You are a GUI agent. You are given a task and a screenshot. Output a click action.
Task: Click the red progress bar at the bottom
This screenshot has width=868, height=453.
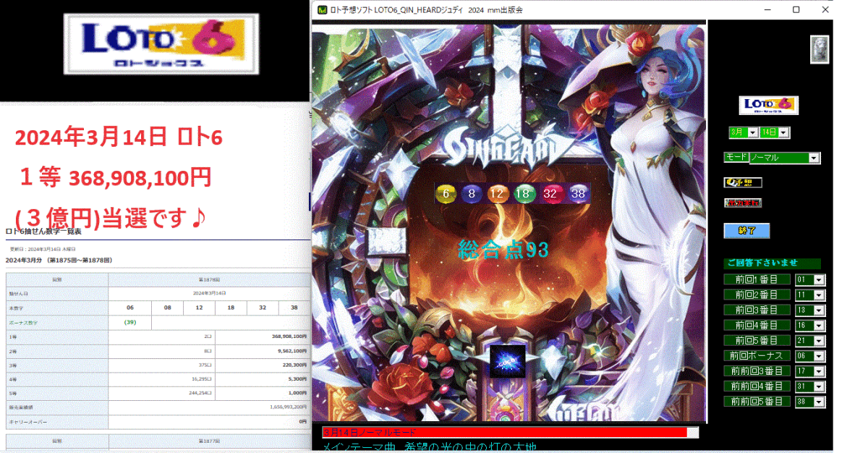[x=506, y=431]
